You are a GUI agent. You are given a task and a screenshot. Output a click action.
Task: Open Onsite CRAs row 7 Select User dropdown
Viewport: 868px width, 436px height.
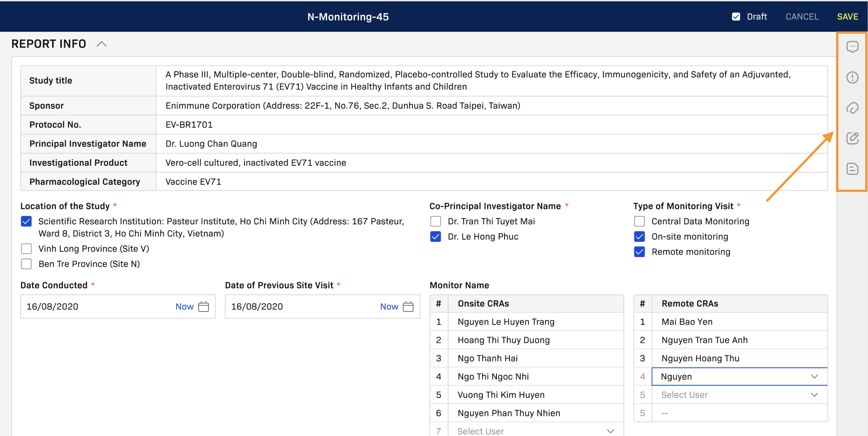click(x=536, y=431)
